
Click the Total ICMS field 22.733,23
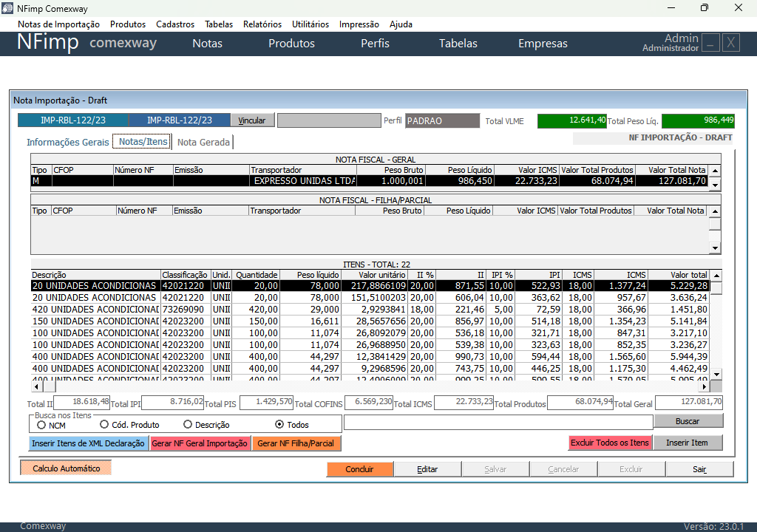(464, 402)
